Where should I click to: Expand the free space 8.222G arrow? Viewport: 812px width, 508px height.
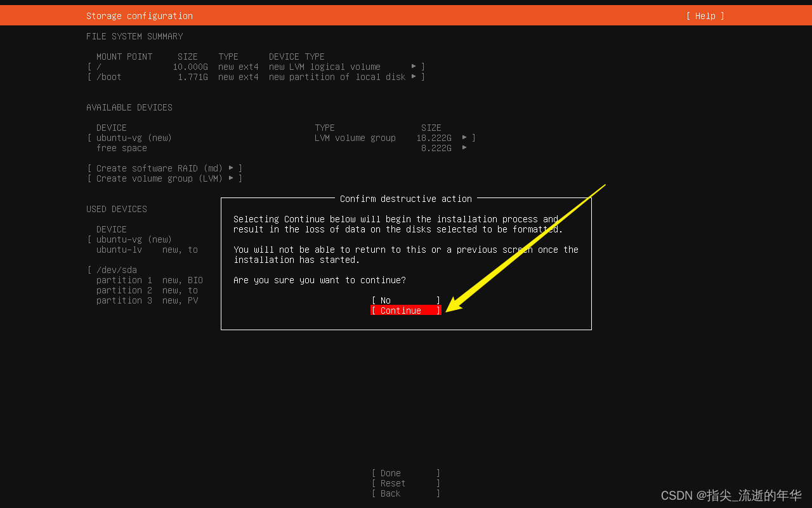tap(464, 148)
